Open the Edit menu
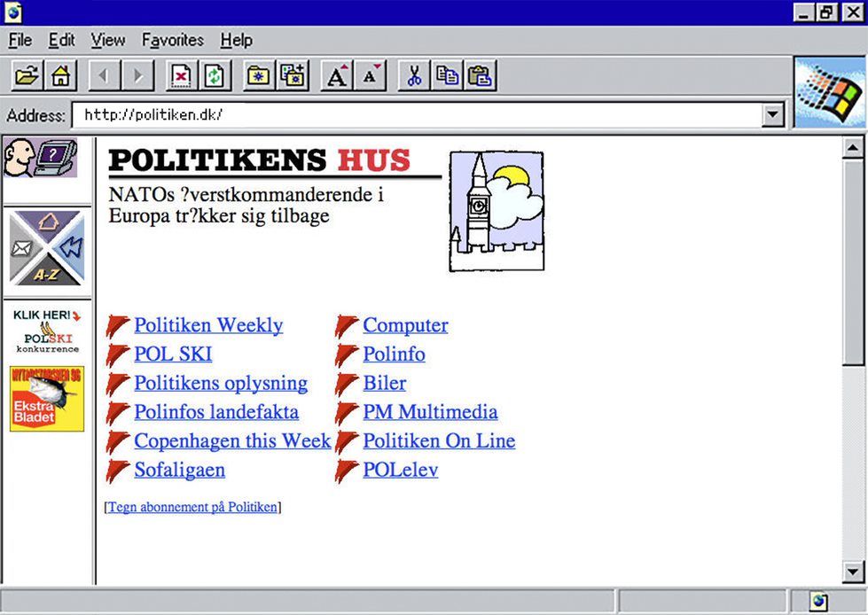 [x=61, y=41]
